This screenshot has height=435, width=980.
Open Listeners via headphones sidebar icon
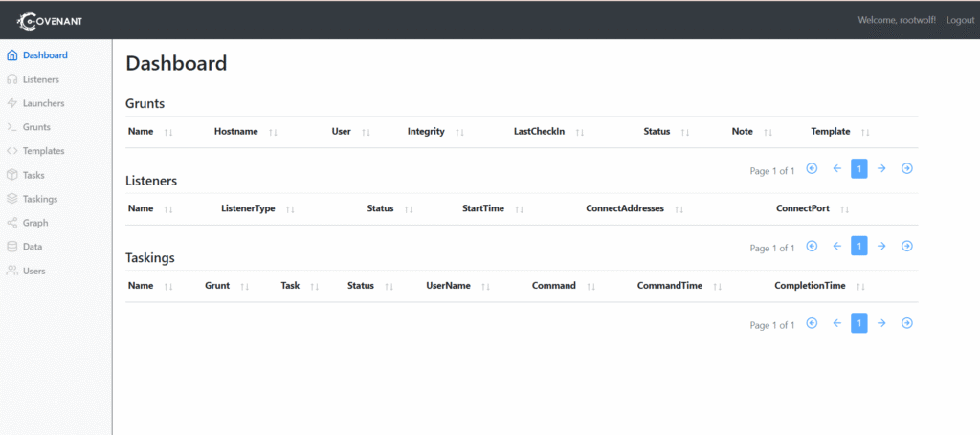coord(11,79)
